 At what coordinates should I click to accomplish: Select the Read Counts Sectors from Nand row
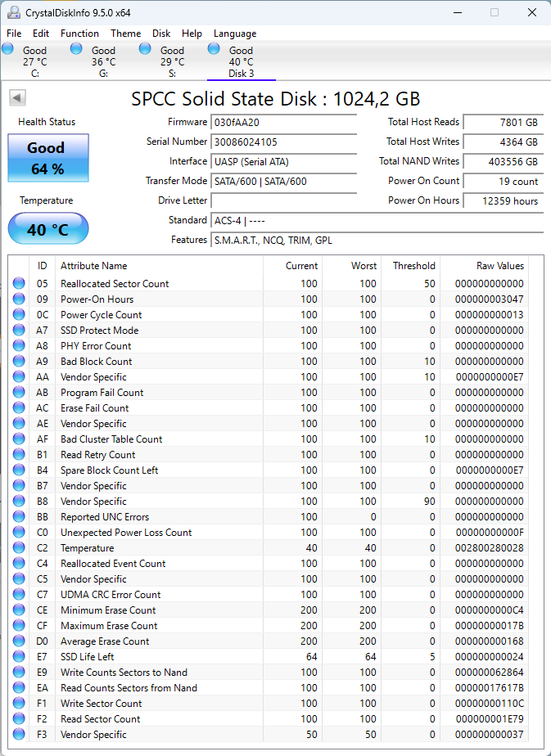click(269, 688)
